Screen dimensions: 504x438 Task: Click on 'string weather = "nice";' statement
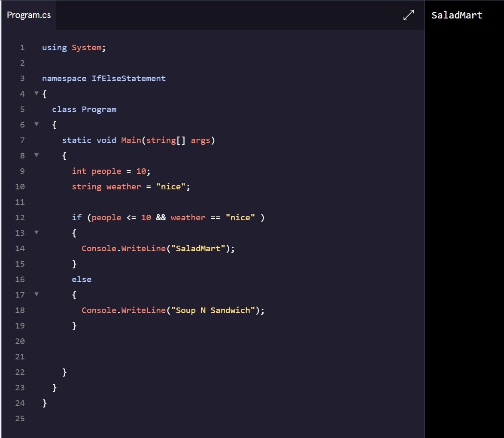131,186
